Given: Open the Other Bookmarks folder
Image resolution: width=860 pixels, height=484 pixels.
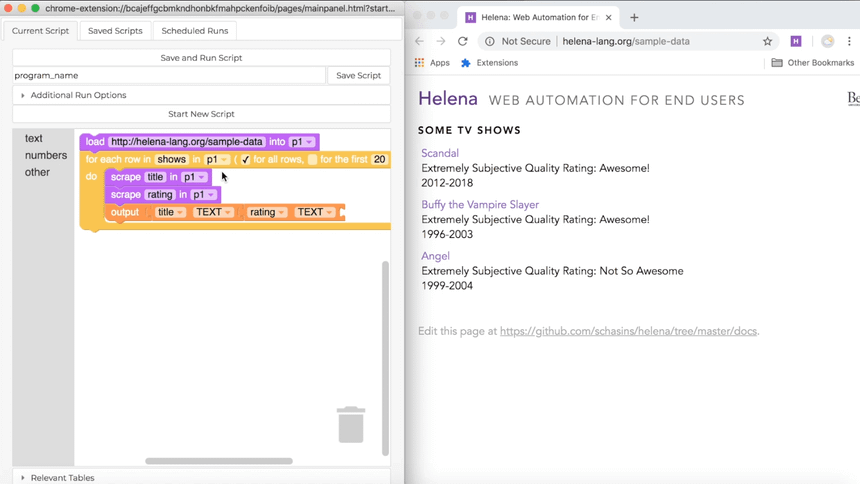Looking at the screenshot, I should pyautogui.click(x=812, y=63).
